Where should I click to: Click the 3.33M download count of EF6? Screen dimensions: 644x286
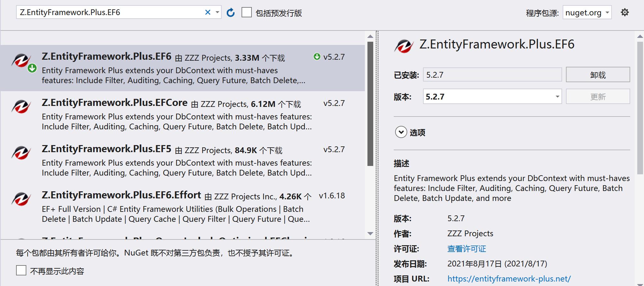tap(247, 58)
